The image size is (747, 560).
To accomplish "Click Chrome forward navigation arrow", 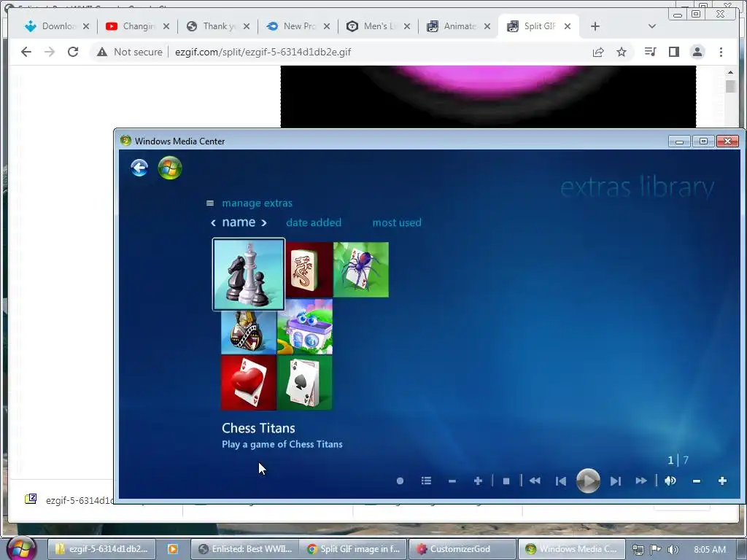I will [x=50, y=52].
